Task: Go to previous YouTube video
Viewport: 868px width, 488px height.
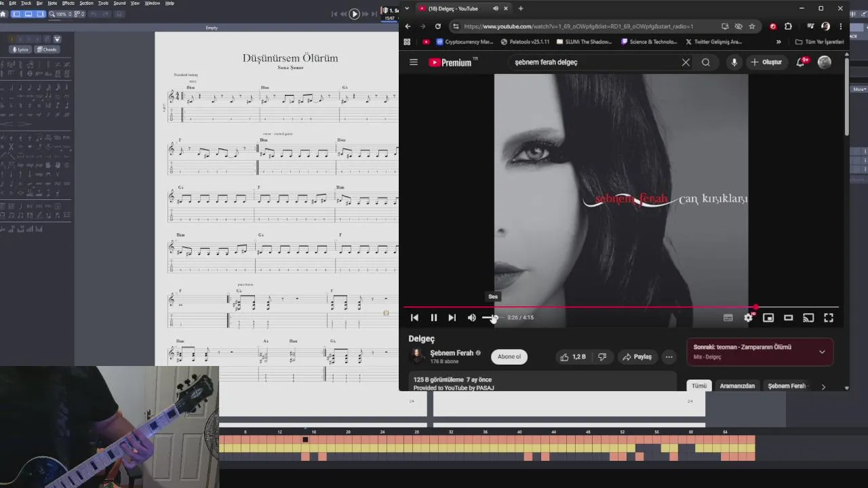Action: pyautogui.click(x=414, y=317)
